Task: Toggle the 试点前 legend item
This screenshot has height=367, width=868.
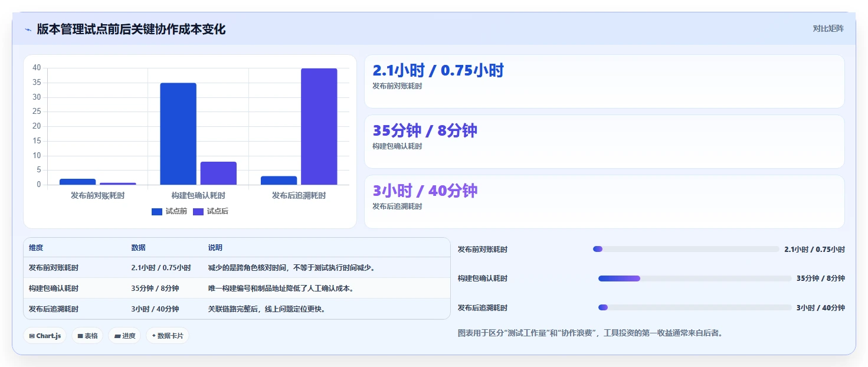Action: tap(169, 211)
